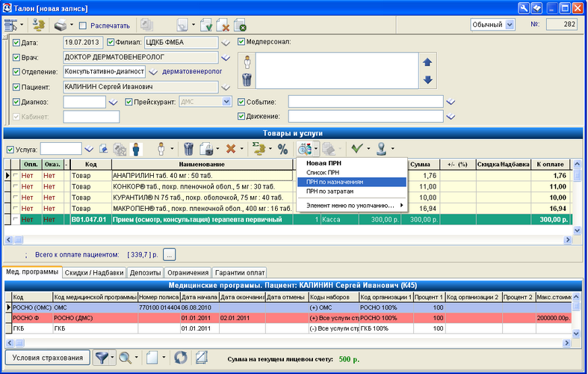Click the orange X delete icon in services toolbar
588x374 pixels.
231,149
